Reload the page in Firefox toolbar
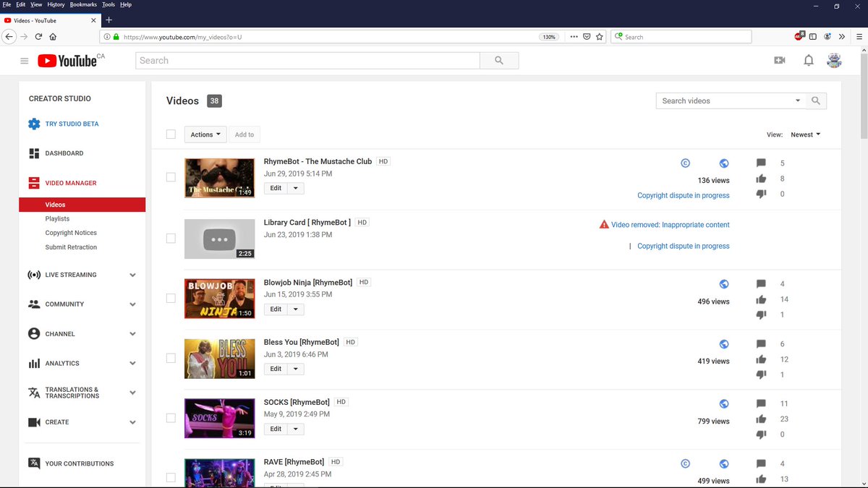Screen dimensions: 868x488 pos(38,37)
